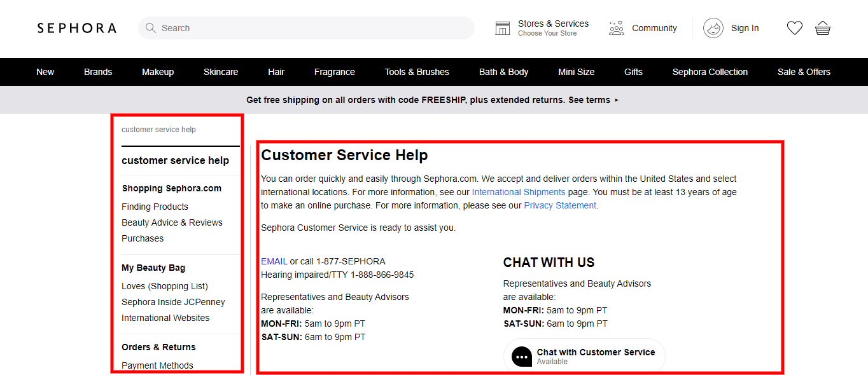Open the Skincare menu

pyautogui.click(x=221, y=72)
